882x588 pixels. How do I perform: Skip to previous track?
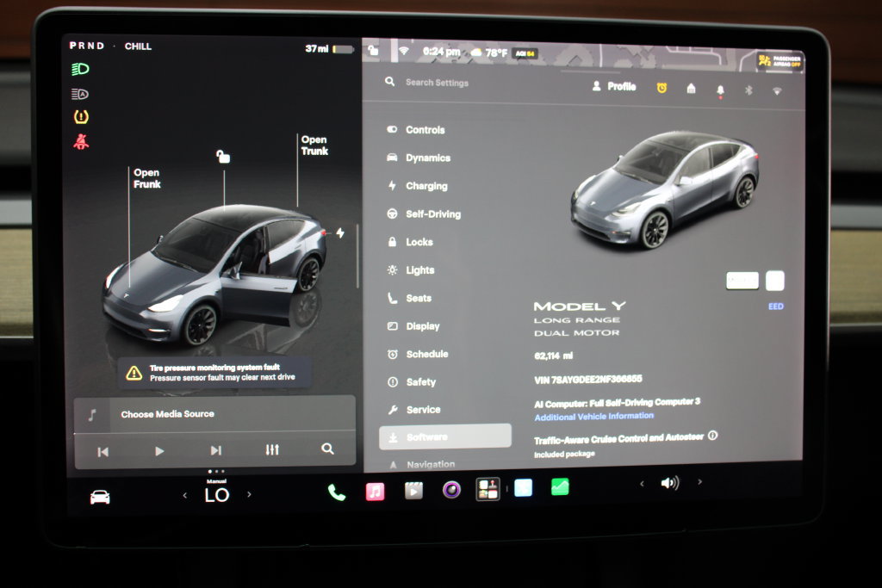coord(103,451)
